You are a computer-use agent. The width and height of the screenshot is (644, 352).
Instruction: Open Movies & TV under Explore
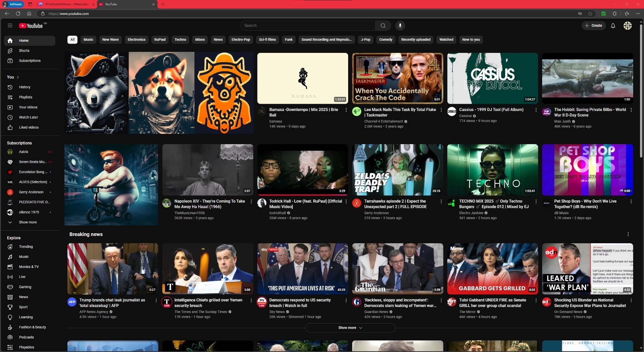(x=29, y=267)
